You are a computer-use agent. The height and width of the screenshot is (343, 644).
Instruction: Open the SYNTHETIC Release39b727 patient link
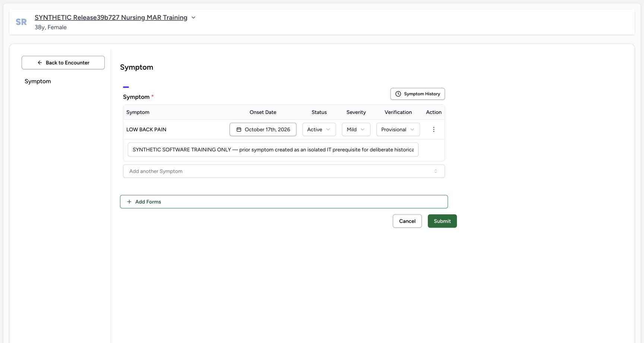111,18
